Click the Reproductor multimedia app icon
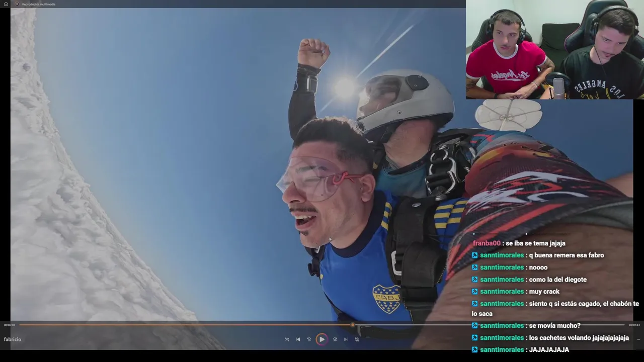Viewport: 644px width, 362px height. pos(17,4)
